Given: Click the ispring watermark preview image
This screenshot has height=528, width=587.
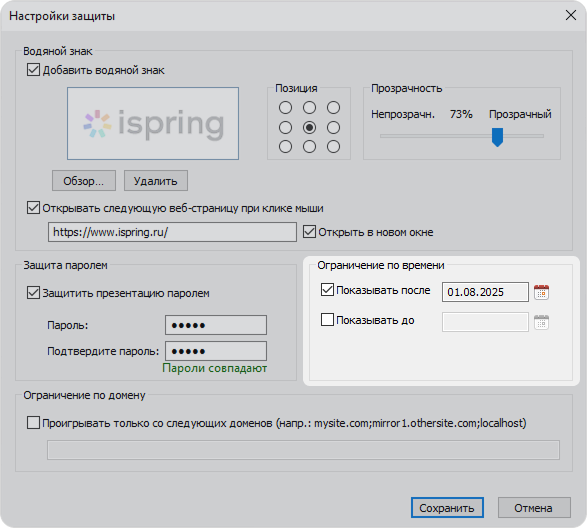Looking at the screenshot, I should pos(153,124).
